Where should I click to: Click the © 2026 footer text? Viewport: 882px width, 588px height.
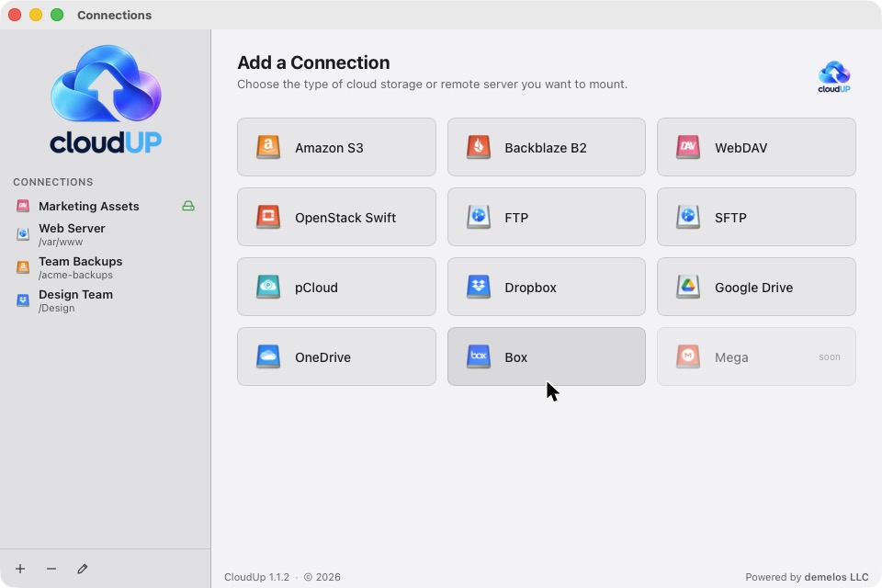click(x=322, y=577)
